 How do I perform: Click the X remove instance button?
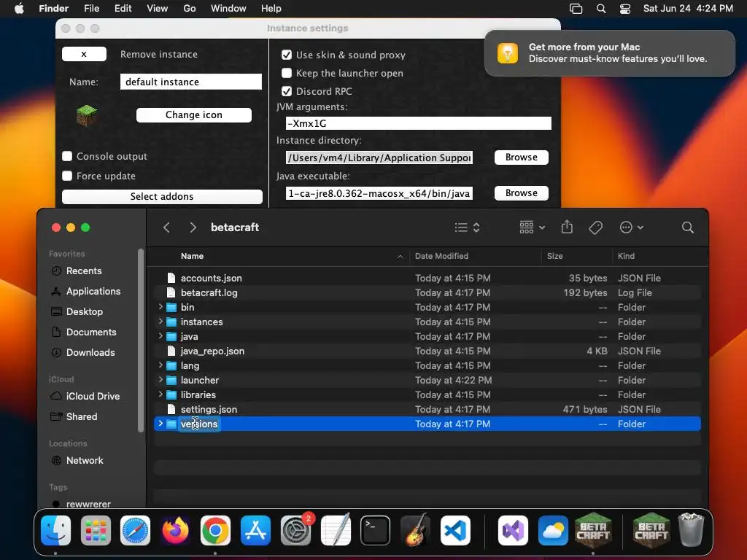click(x=84, y=54)
